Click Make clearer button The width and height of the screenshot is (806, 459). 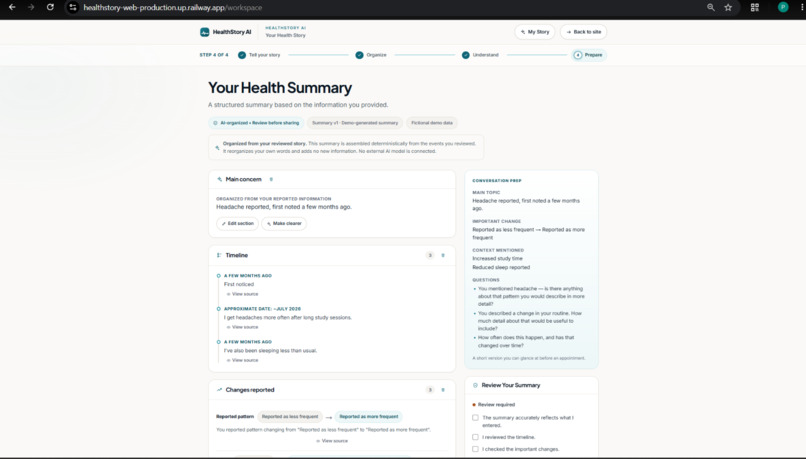[x=284, y=224]
